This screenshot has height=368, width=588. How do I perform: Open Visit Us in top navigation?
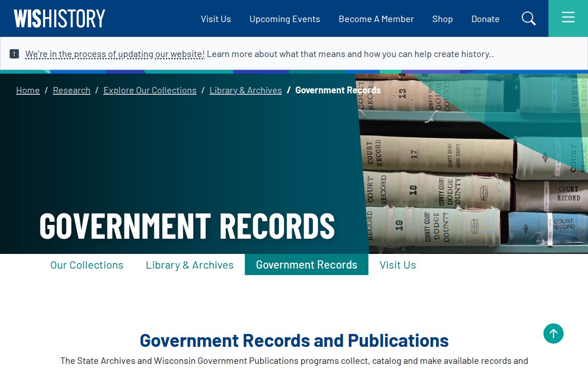tap(216, 19)
